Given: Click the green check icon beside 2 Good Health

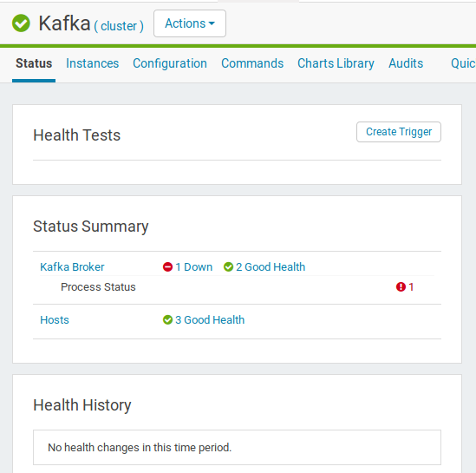Looking at the screenshot, I should pos(228,267).
